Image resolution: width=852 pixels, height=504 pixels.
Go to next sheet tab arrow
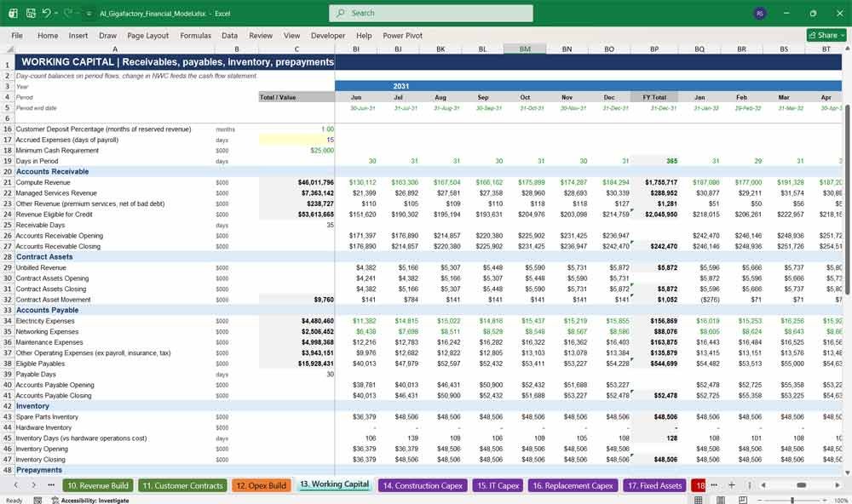(x=34, y=485)
